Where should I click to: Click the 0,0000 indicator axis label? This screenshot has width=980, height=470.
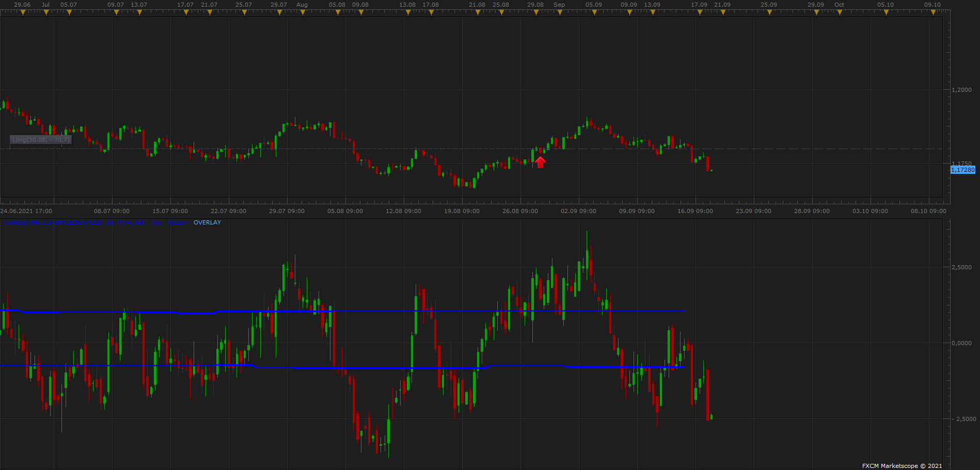961,343
